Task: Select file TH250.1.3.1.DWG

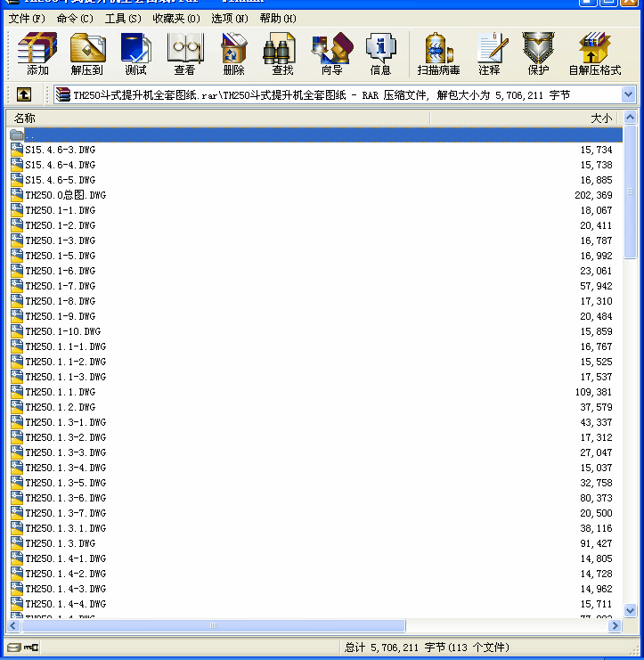Action: (66, 528)
